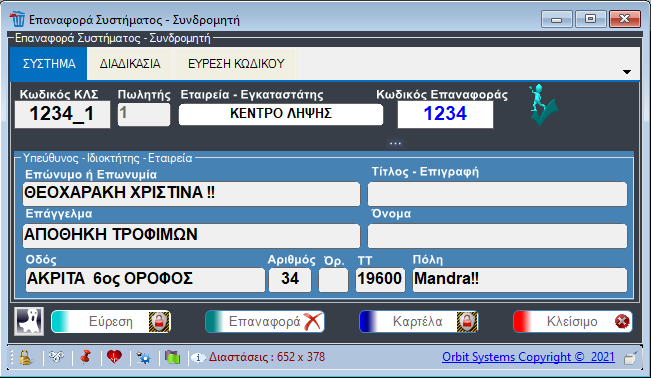Click the padlock icon in status bar
The width and height of the screenshot is (651, 378).
pos(25,357)
